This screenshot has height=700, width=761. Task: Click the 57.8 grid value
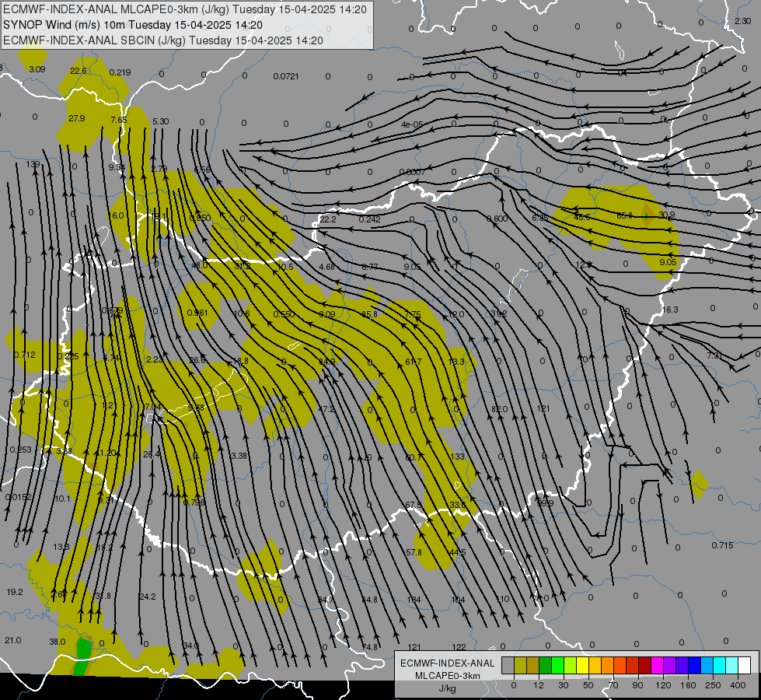tap(414, 552)
